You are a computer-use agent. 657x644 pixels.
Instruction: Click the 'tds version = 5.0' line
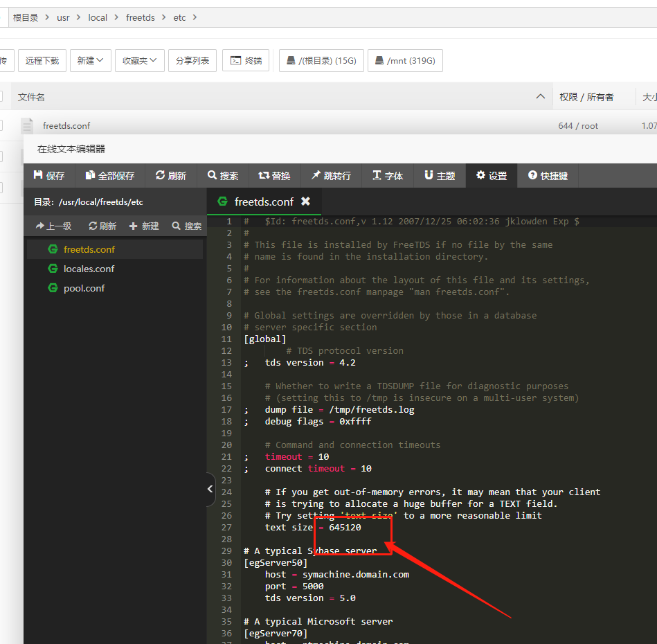(310, 598)
